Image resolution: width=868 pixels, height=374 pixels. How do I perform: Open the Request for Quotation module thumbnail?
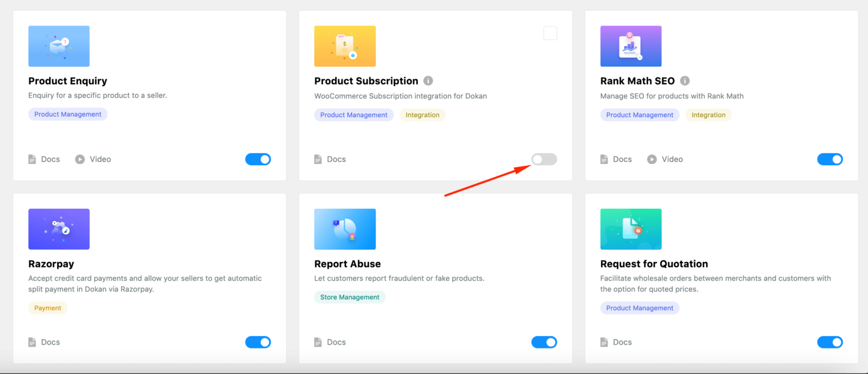coord(631,229)
